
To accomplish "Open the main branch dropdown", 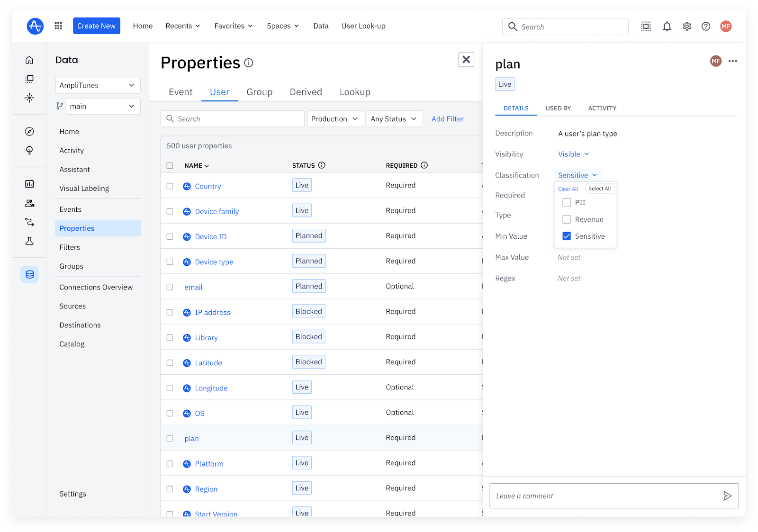I will (103, 106).
